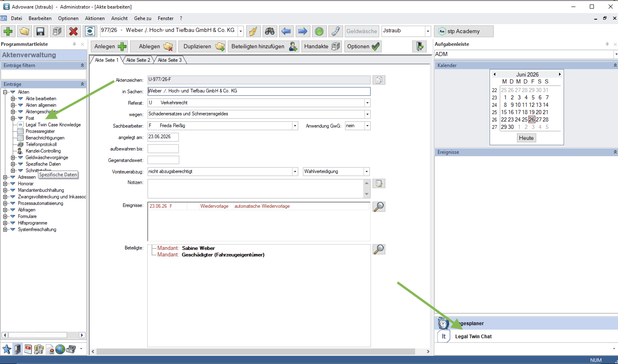Viewport: 618px width, 364px height.
Task: Open notes editor icon beside Notizen
Action: pyautogui.click(x=379, y=183)
